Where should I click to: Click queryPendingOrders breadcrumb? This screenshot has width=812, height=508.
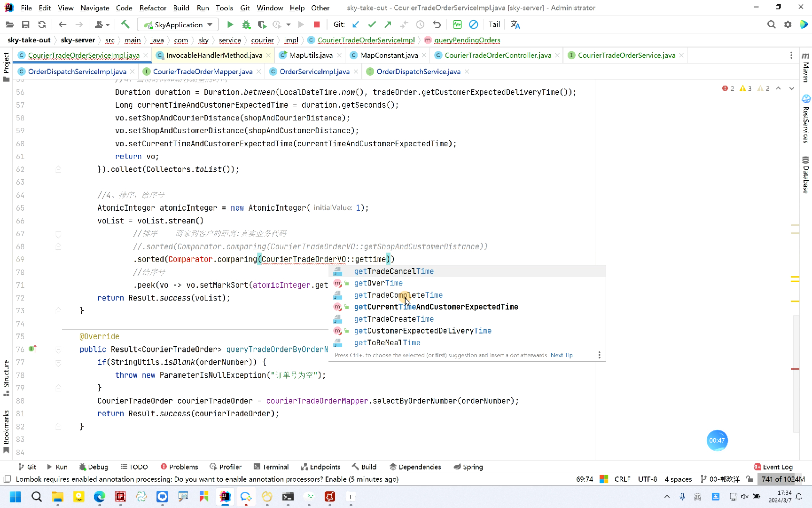tap(467, 40)
